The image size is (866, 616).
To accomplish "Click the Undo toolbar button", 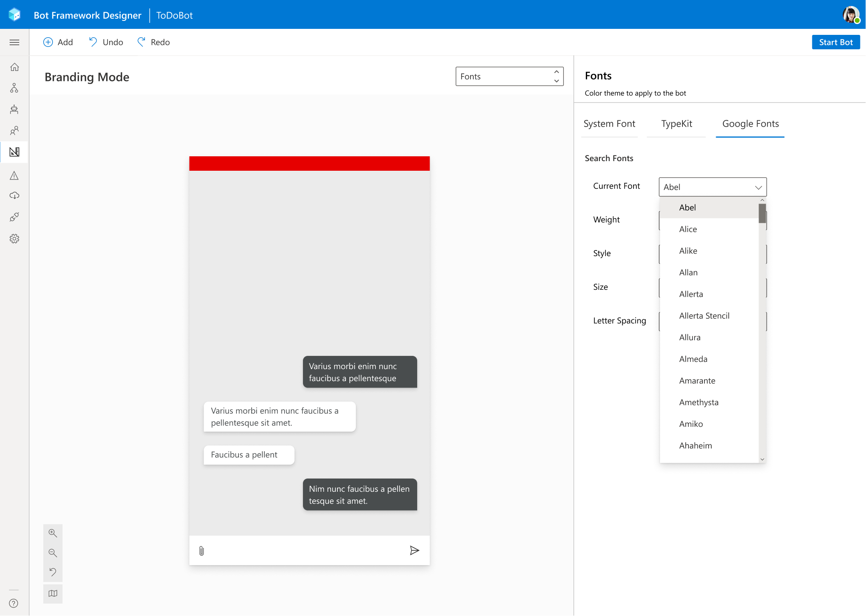I will click(106, 42).
